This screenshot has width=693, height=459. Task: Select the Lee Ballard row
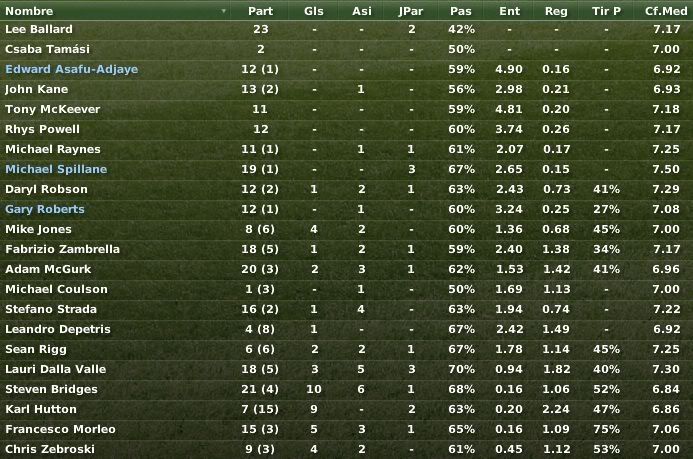coord(346,30)
